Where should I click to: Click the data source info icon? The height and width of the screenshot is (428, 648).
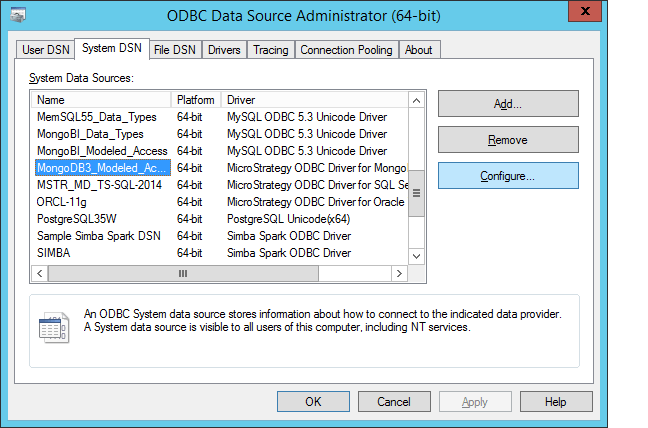[52, 327]
